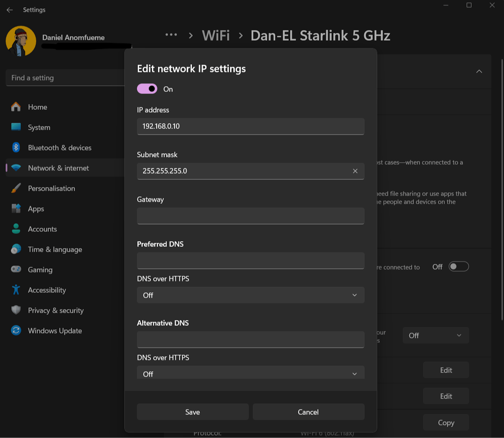Viewport: 504px width, 438px height.
Task: Click the back arrow in Settings
Action: point(10,10)
